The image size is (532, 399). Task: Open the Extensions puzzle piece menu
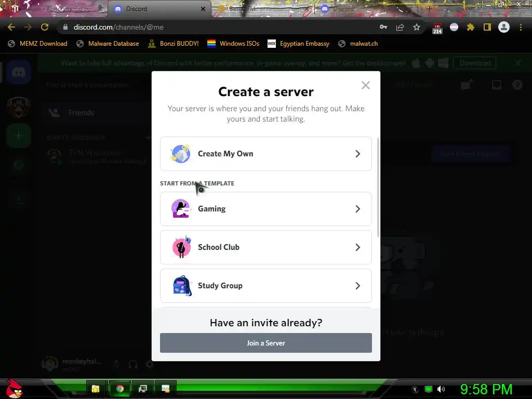pyautogui.click(x=471, y=27)
